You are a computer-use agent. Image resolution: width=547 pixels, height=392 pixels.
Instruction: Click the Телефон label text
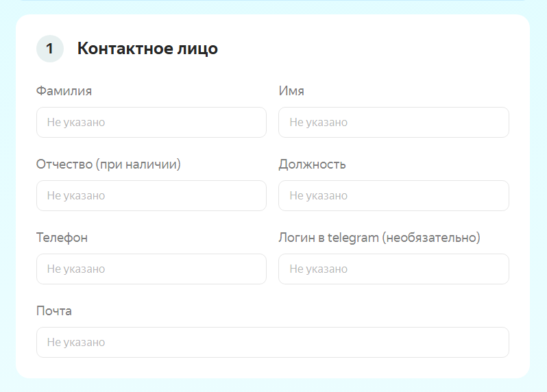pos(62,238)
